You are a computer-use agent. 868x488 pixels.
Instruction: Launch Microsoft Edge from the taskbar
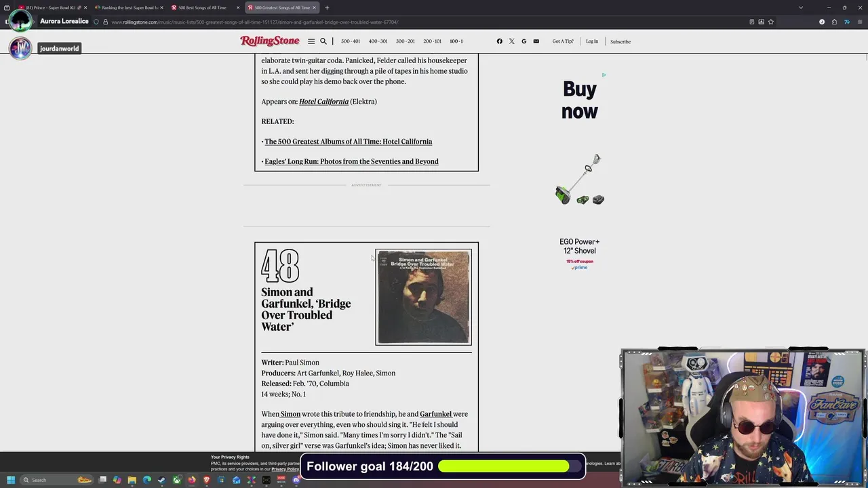click(147, 480)
